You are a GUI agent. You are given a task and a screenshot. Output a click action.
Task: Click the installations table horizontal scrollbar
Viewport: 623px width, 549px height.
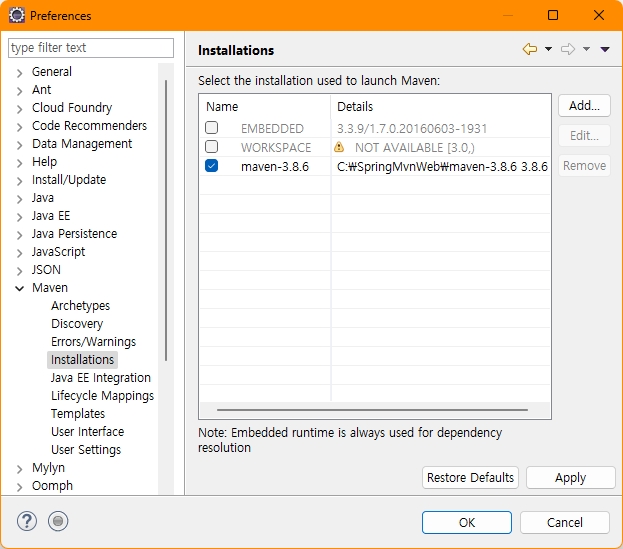(x=372, y=410)
